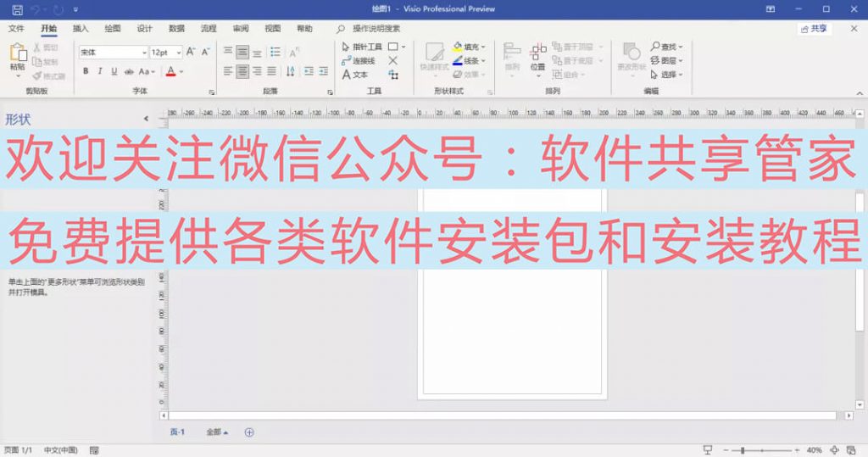Select the Connector (连接线) tool

tap(359, 61)
